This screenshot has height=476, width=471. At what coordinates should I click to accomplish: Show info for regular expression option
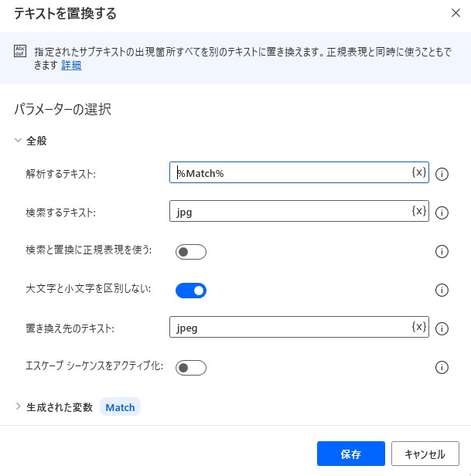click(442, 251)
